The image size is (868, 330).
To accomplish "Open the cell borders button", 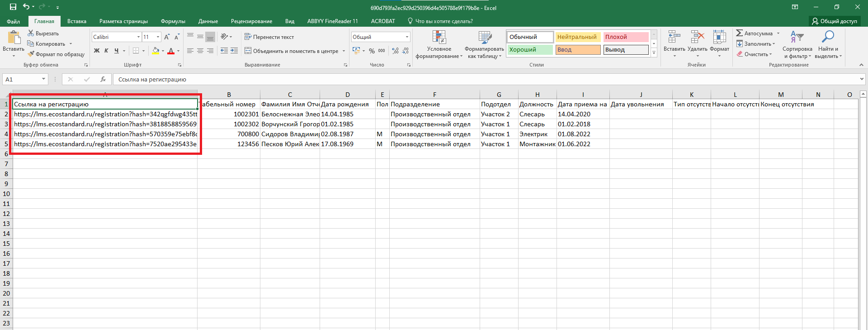I will point(136,51).
